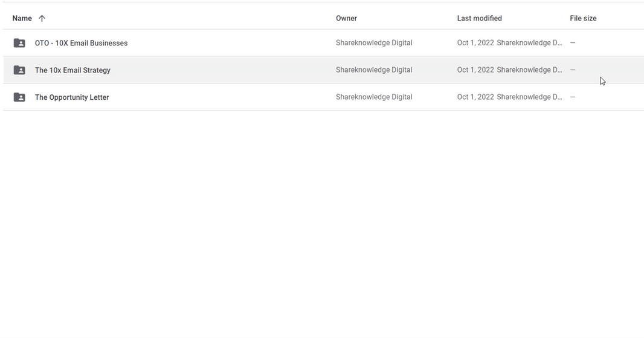Reverse sort order with the Name arrow
This screenshot has height=338, width=644.
pos(42,18)
